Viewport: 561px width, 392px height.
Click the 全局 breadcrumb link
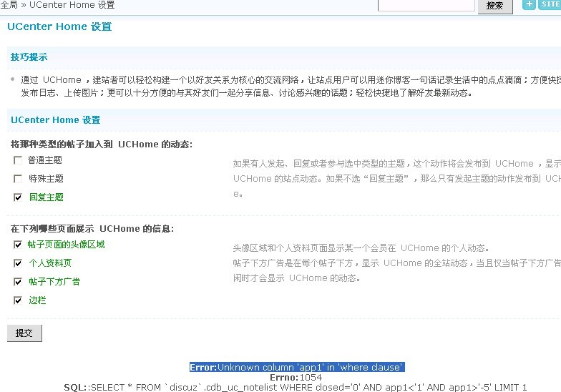[9, 4]
